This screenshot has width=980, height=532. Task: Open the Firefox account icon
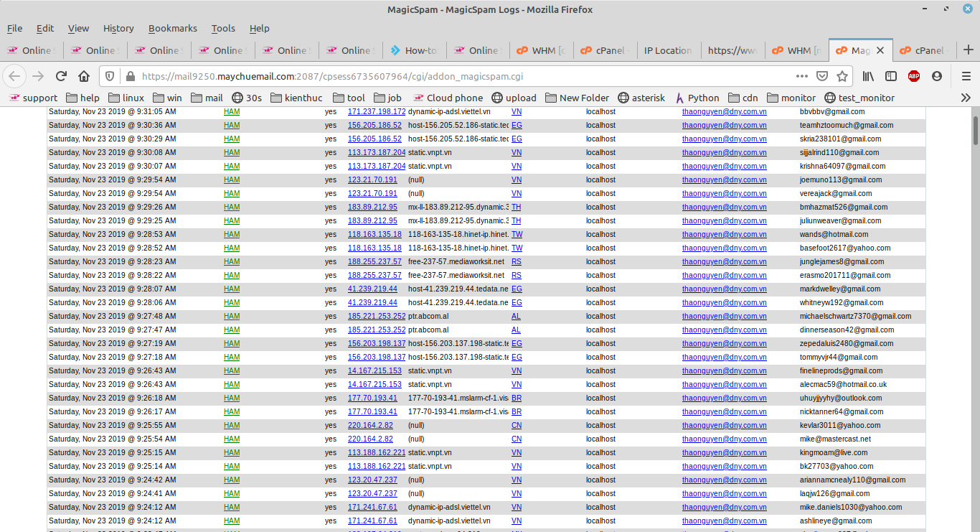pyautogui.click(x=937, y=75)
